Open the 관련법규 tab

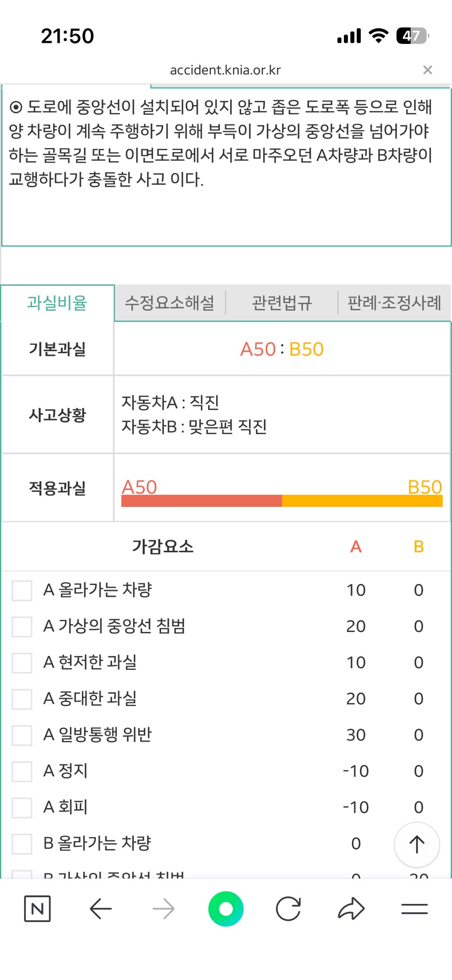click(x=282, y=303)
